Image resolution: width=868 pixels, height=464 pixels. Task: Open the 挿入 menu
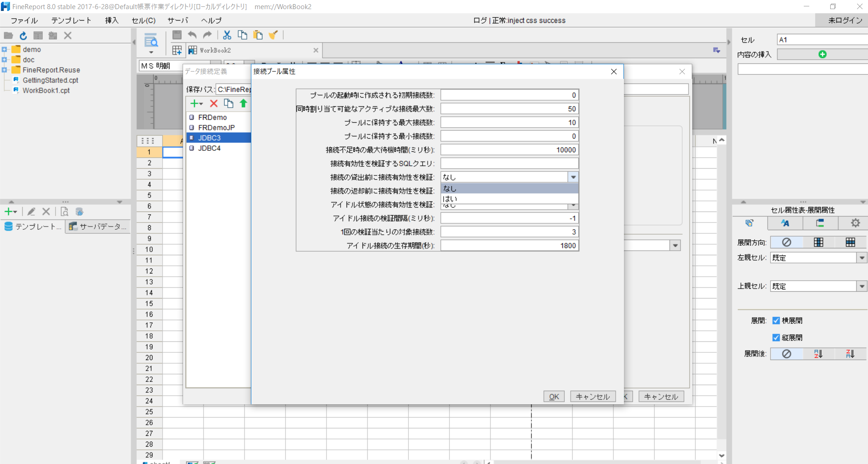click(112, 21)
